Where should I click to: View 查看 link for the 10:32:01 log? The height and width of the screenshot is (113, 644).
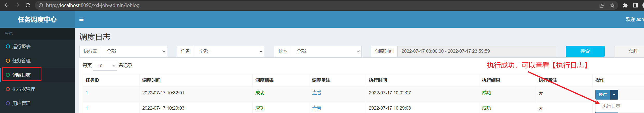(x=316, y=93)
